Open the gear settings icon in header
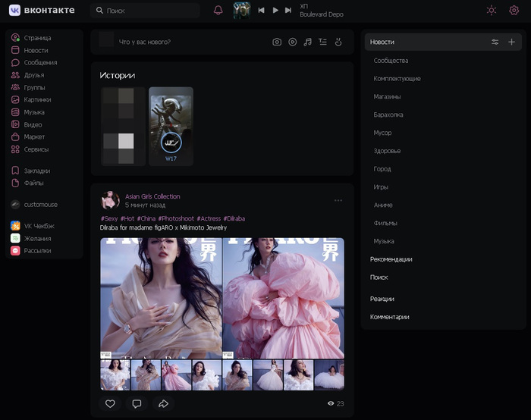 click(514, 11)
